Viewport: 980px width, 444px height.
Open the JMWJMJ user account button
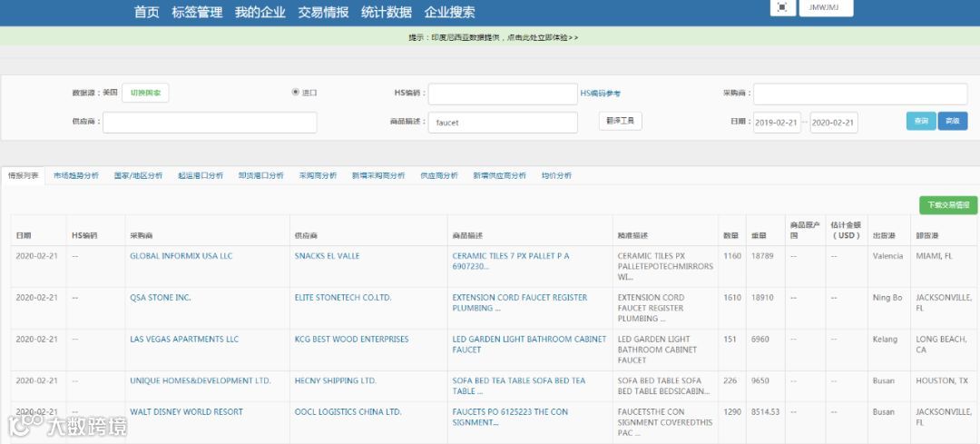pyautogui.click(x=826, y=7)
